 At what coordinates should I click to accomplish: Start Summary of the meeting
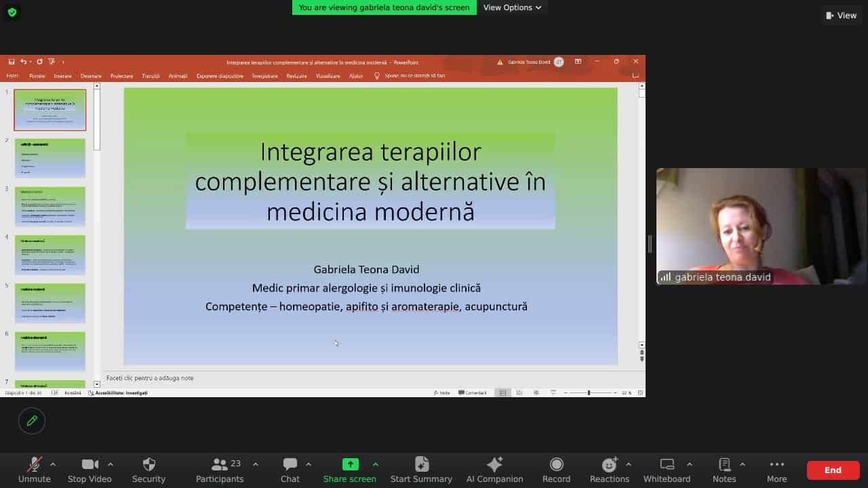pos(421,469)
